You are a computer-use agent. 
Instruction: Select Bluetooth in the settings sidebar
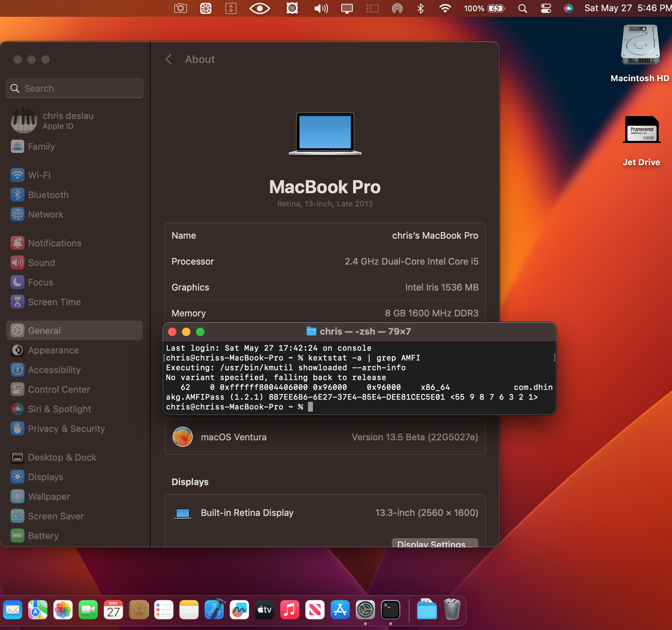(48, 195)
